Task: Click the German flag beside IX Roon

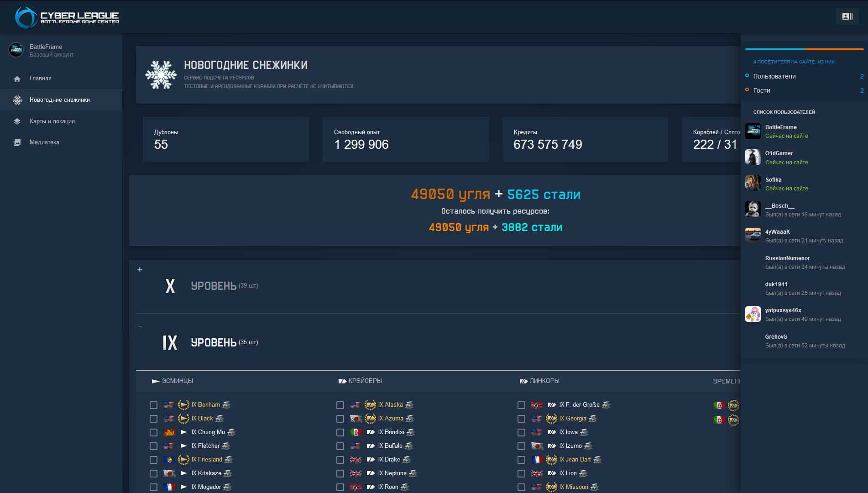Action: (356, 487)
